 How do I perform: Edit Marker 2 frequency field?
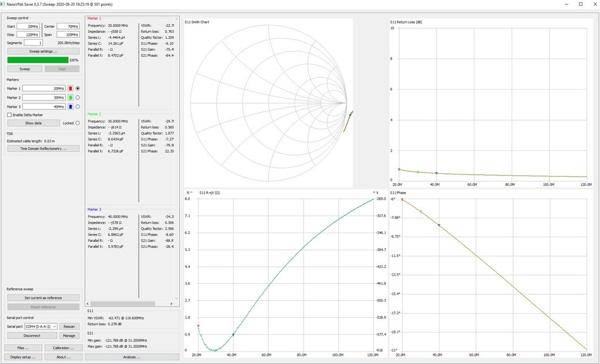click(43, 98)
